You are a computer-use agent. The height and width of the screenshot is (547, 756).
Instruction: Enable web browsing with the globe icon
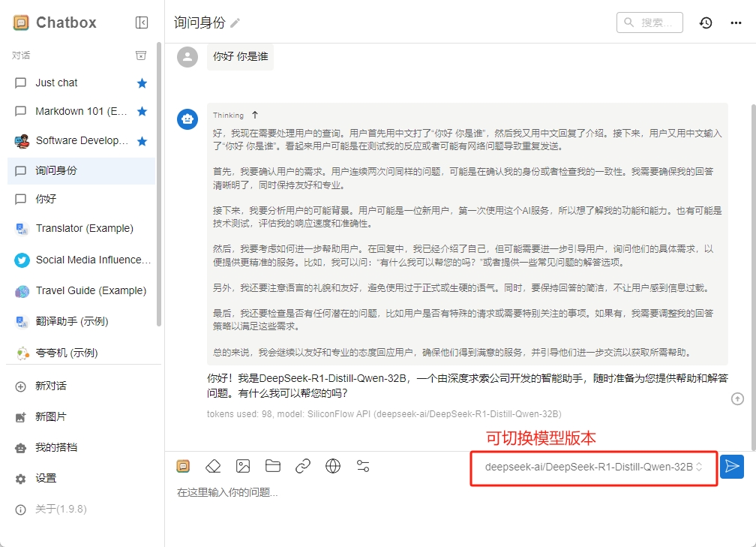[333, 467]
